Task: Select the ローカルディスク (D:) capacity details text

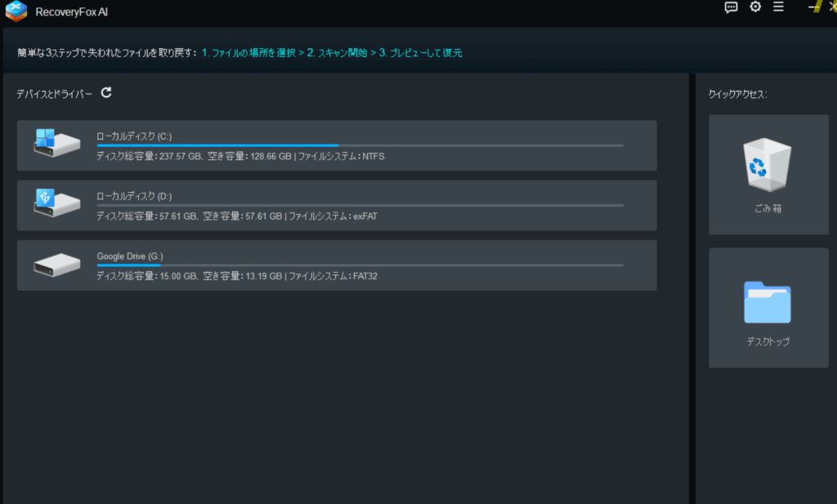Action: pos(237,216)
